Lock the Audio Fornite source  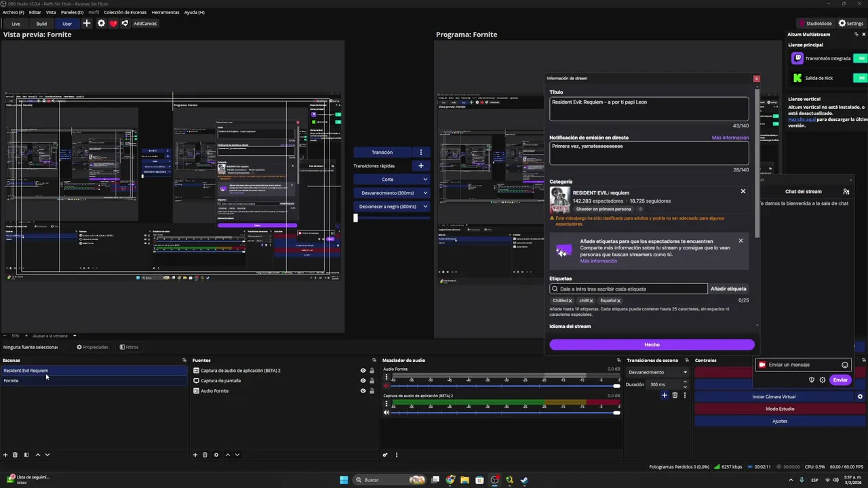(x=372, y=391)
